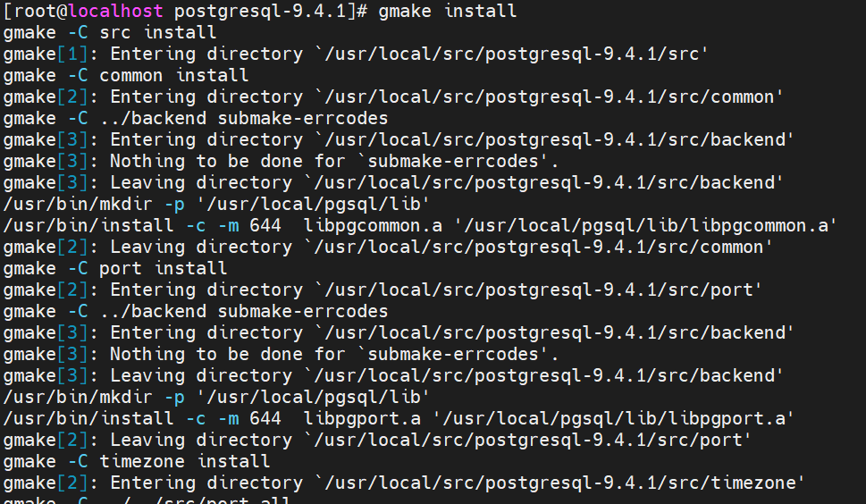866x504 pixels.
Task: Click 'libpgport.a' source filename after '644'
Action: (362, 419)
